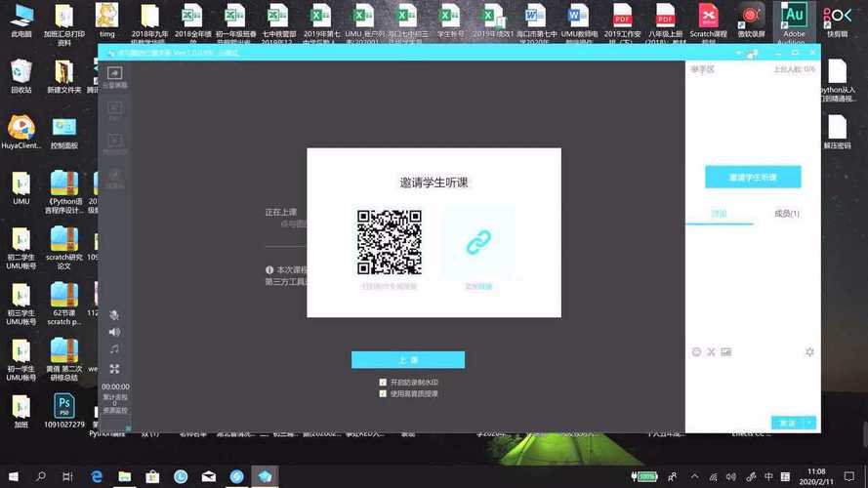Open the 快剪辑 desktop shortcut
The image size is (868, 488).
[837, 20]
